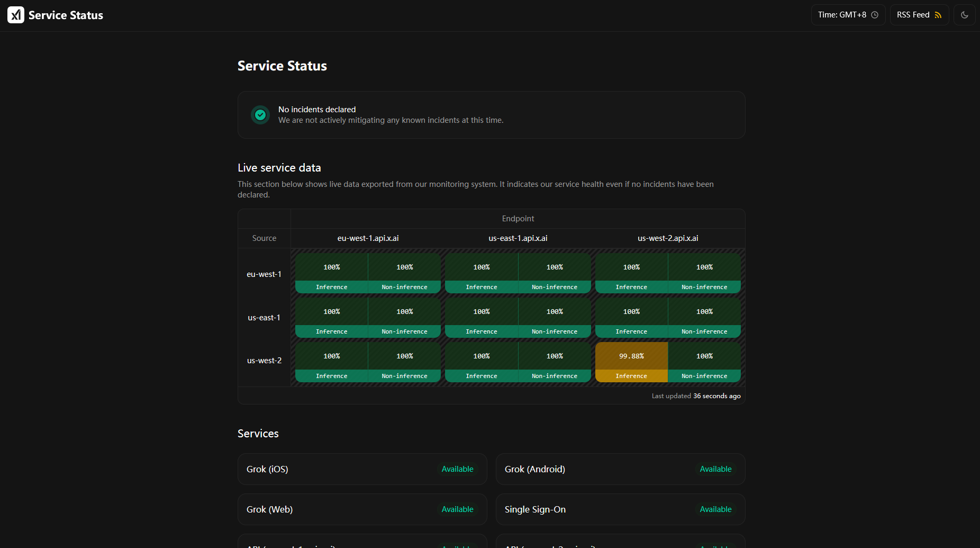Click the us-east-1.api.x.ai column header
Viewport: 980px width, 548px height.
(518, 238)
